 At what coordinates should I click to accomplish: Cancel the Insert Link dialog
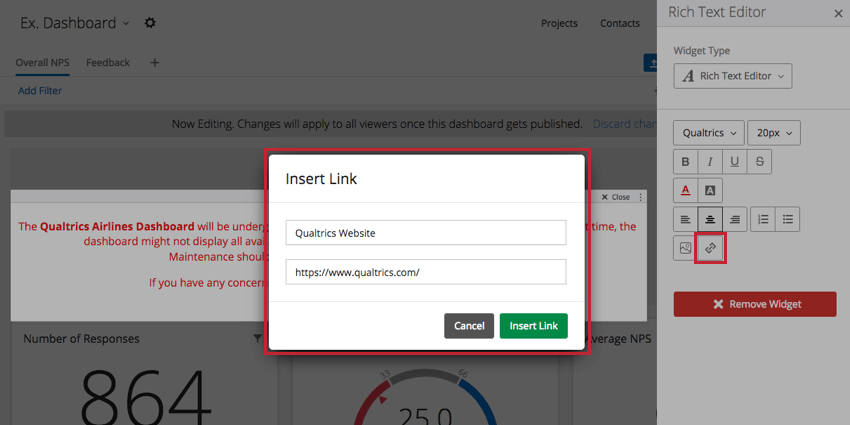469,326
